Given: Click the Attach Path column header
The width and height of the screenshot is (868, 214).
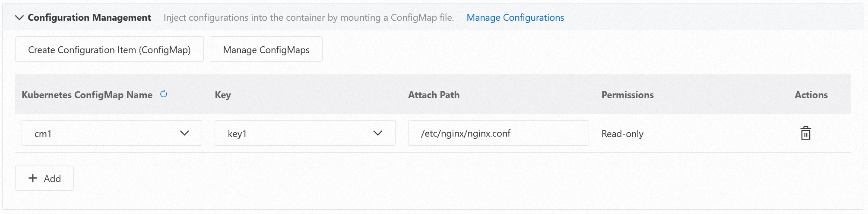Looking at the screenshot, I should coord(434,95).
